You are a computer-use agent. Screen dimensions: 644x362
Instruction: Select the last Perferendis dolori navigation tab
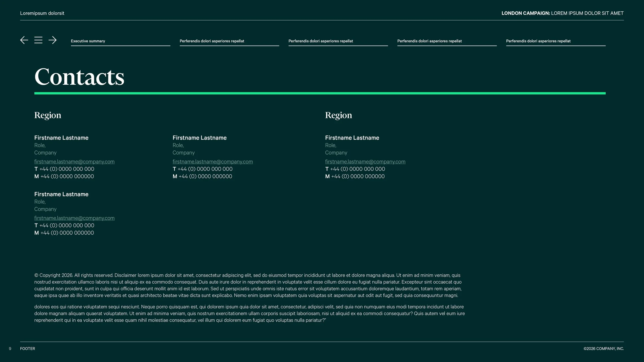(x=538, y=41)
